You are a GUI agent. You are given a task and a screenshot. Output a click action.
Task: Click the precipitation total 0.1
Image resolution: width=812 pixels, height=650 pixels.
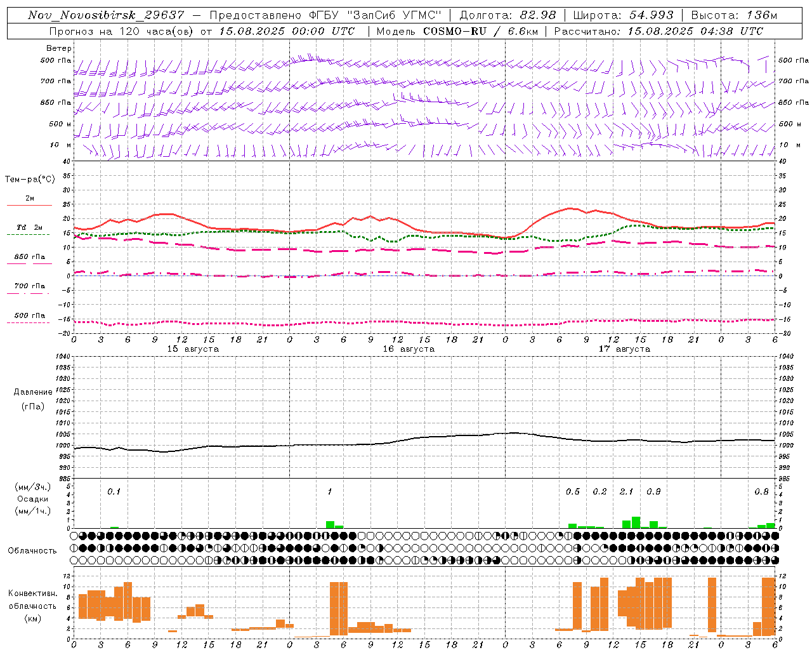coord(114,492)
